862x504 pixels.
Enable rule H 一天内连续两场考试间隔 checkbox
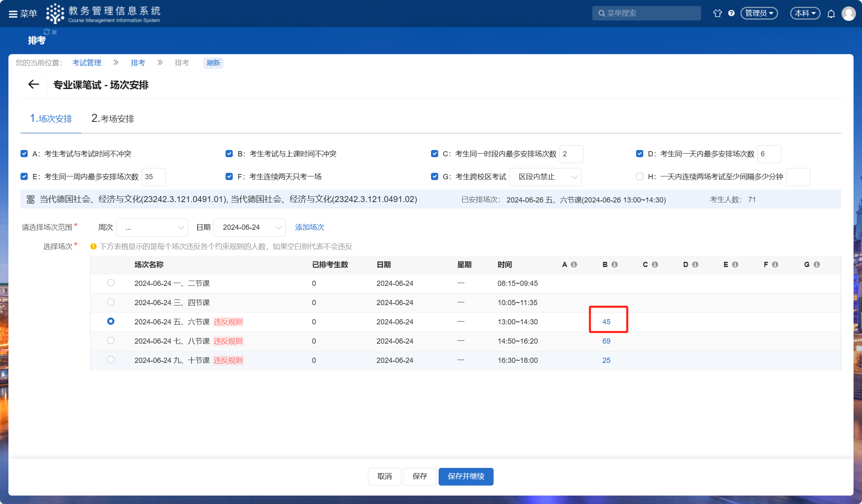click(640, 177)
